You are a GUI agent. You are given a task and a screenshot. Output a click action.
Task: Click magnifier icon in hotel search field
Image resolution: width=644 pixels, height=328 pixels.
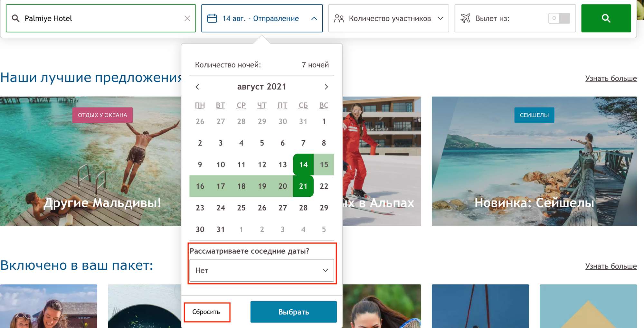pyautogui.click(x=15, y=18)
